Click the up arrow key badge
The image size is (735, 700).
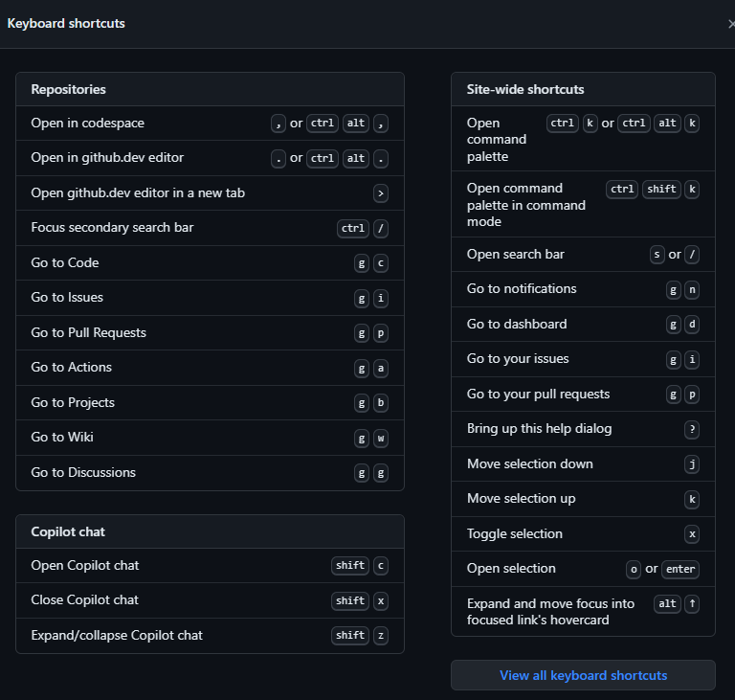(x=692, y=604)
